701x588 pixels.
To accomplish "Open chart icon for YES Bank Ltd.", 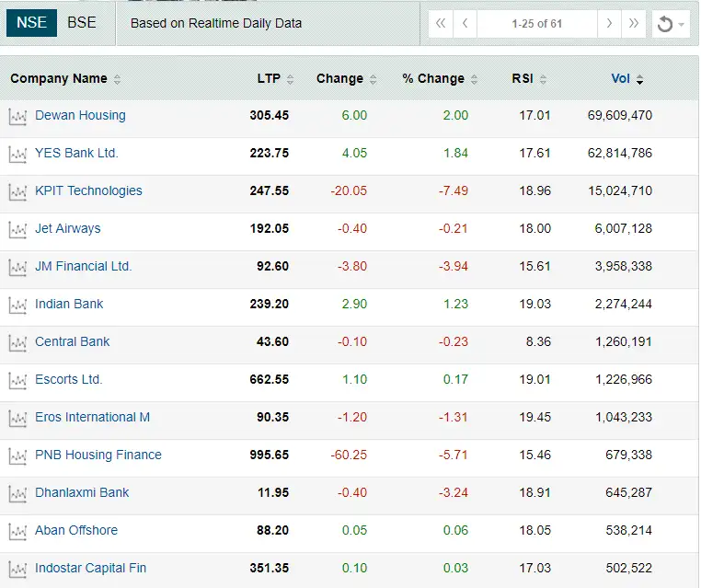I will 17,155.
